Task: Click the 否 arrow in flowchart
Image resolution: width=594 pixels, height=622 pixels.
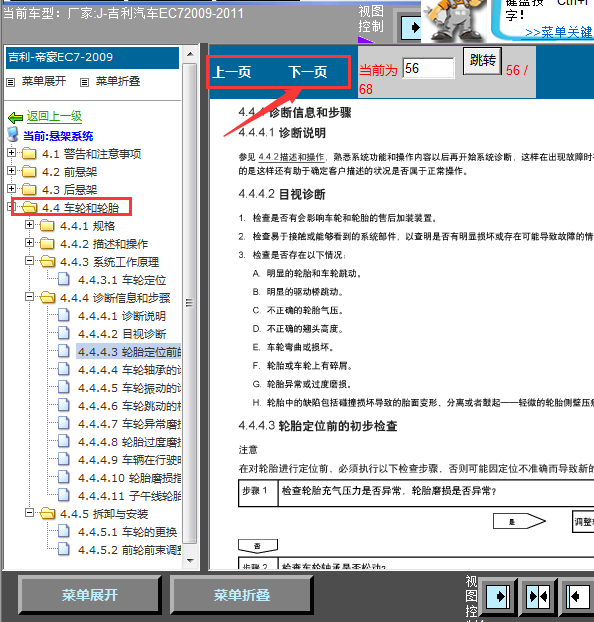Action: (258, 546)
